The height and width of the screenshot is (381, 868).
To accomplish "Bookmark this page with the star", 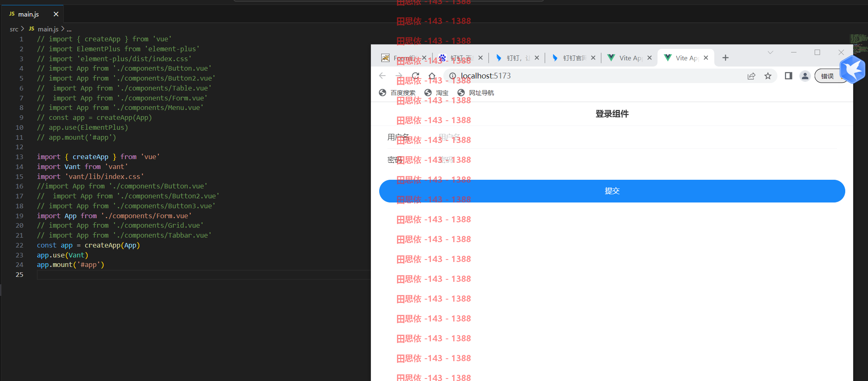I will [768, 76].
